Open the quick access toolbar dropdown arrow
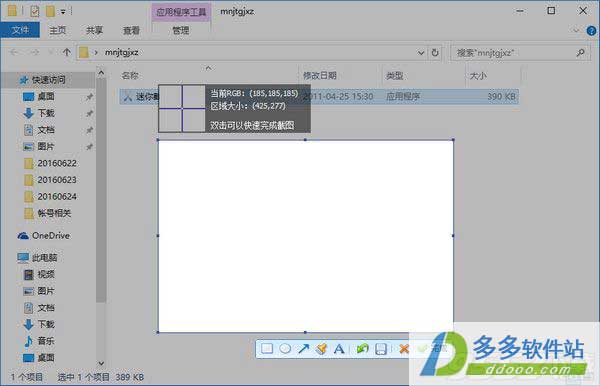The height and width of the screenshot is (386, 600). pyautogui.click(x=63, y=11)
